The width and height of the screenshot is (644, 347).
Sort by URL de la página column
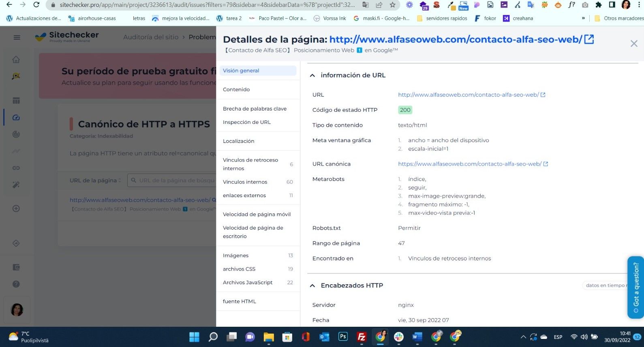pos(95,180)
